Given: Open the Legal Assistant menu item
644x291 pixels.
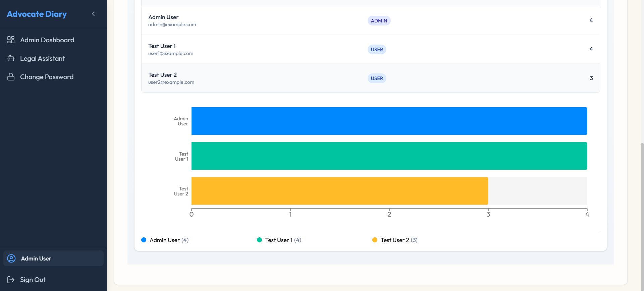Looking at the screenshot, I should point(42,58).
